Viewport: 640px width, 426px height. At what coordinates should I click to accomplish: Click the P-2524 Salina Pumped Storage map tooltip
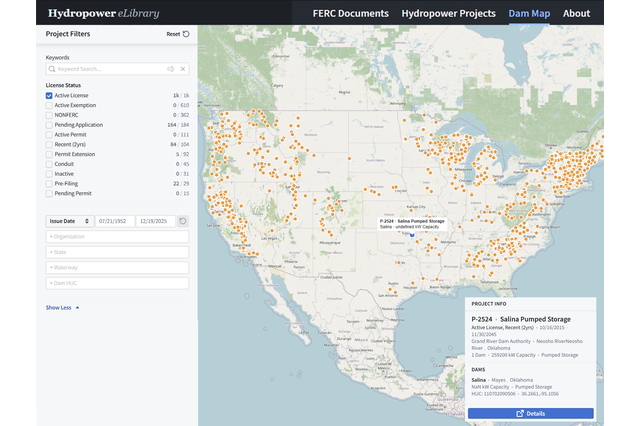pos(412,224)
